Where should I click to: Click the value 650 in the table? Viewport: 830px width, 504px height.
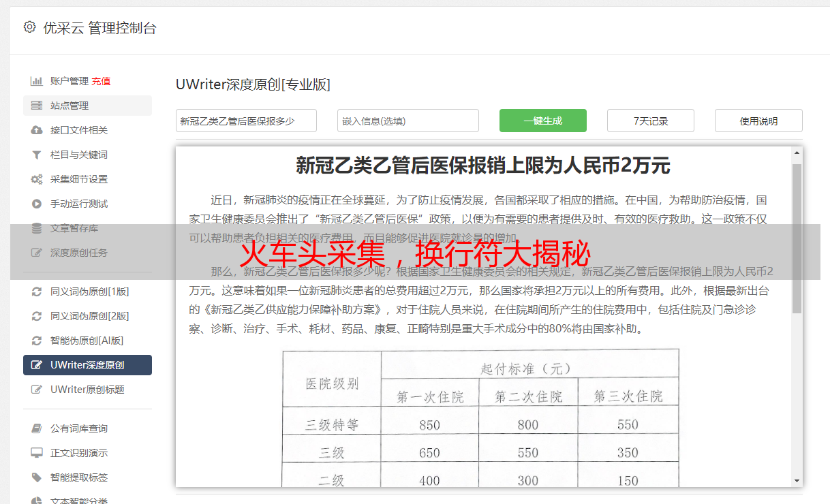[430, 453]
